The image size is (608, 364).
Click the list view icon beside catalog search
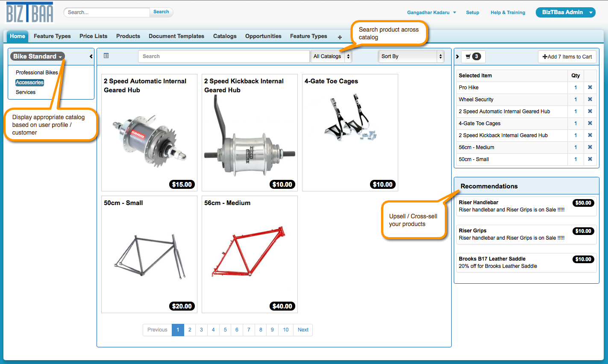click(x=106, y=56)
